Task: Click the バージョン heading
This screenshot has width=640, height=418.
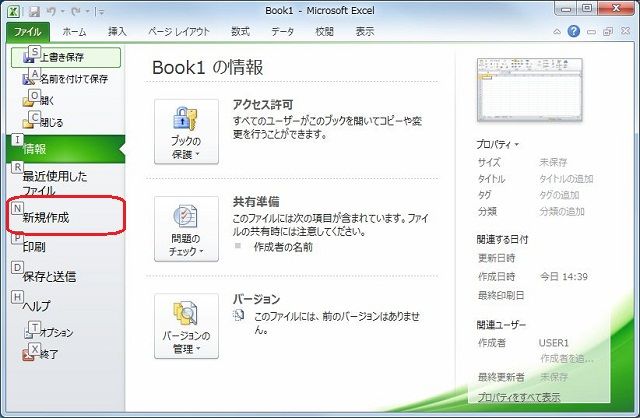Action: (x=256, y=299)
